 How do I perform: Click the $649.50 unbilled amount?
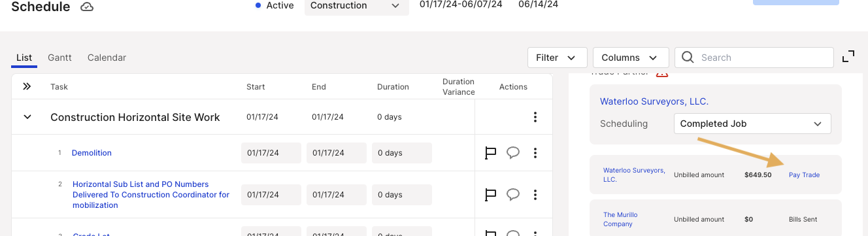pos(758,175)
